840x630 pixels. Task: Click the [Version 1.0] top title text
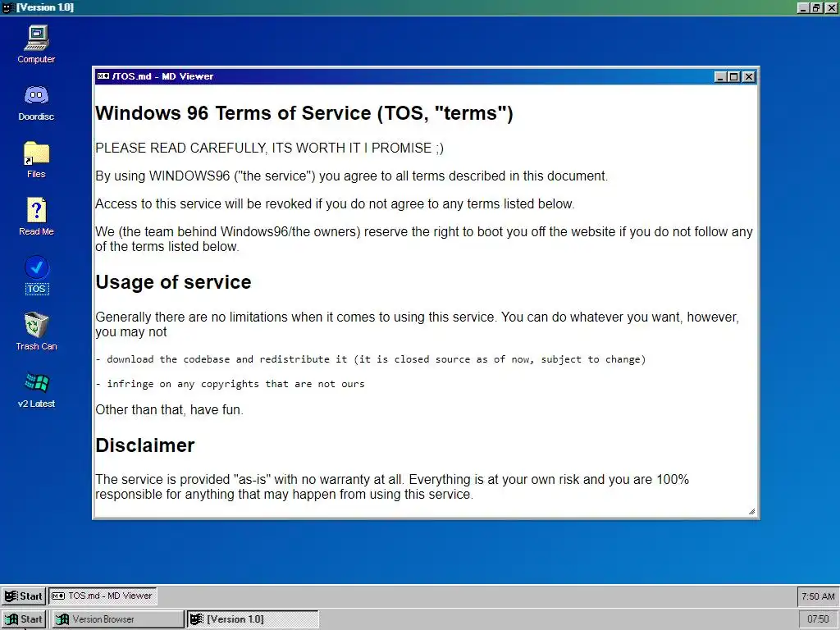pyautogui.click(x=45, y=7)
